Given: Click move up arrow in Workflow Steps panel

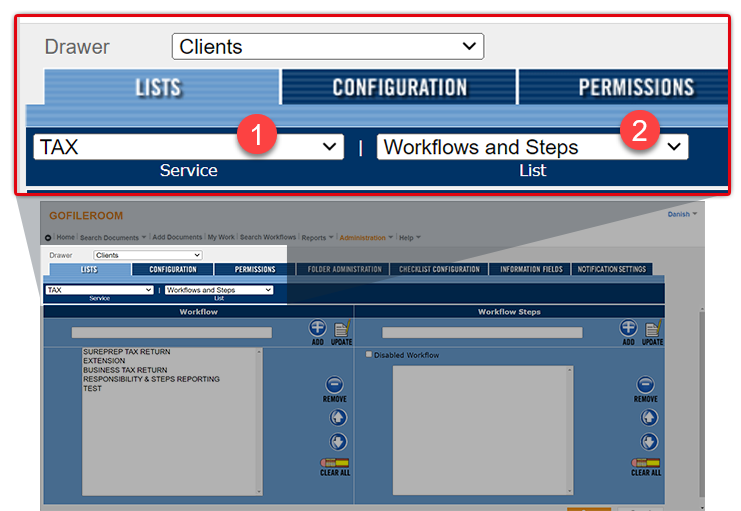Looking at the screenshot, I should (x=649, y=417).
